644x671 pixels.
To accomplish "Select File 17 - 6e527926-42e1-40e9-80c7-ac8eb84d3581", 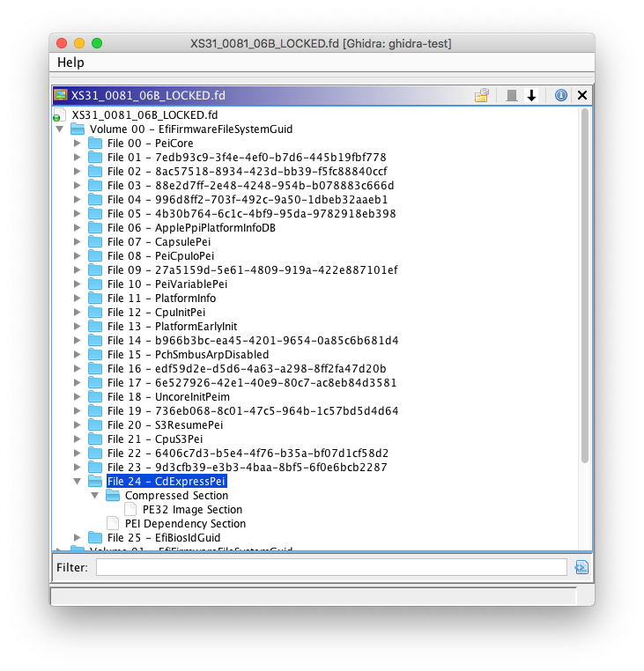I will click(x=252, y=382).
